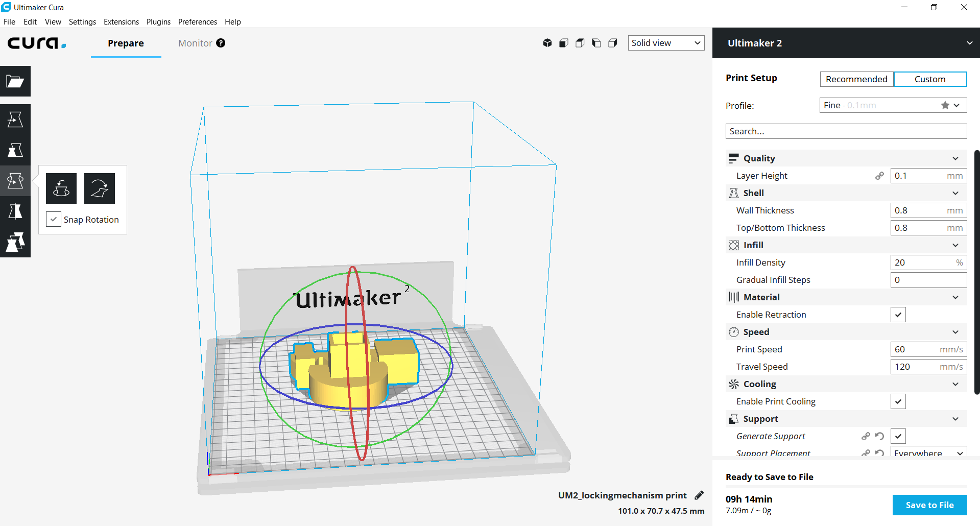Screen dimensions: 980x526
Task: Collapse the Speed section chevron
Action: 955,332
